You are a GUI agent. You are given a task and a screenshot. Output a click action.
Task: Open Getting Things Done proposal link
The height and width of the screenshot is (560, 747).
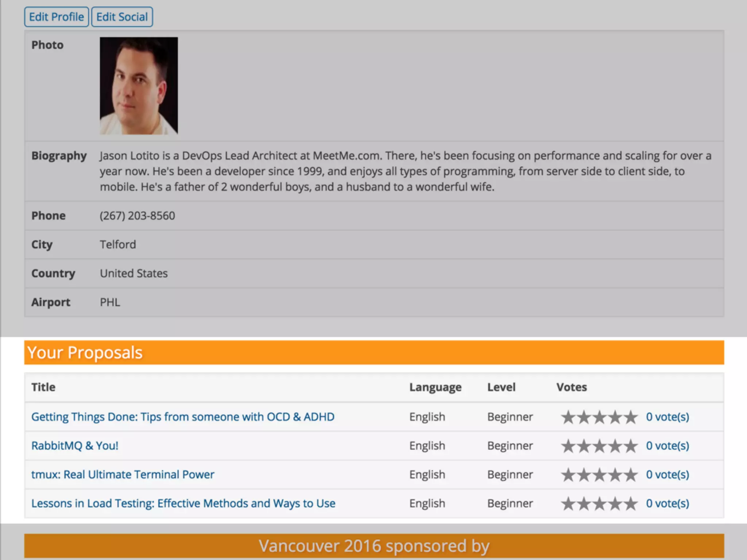click(x=183, y=417)
